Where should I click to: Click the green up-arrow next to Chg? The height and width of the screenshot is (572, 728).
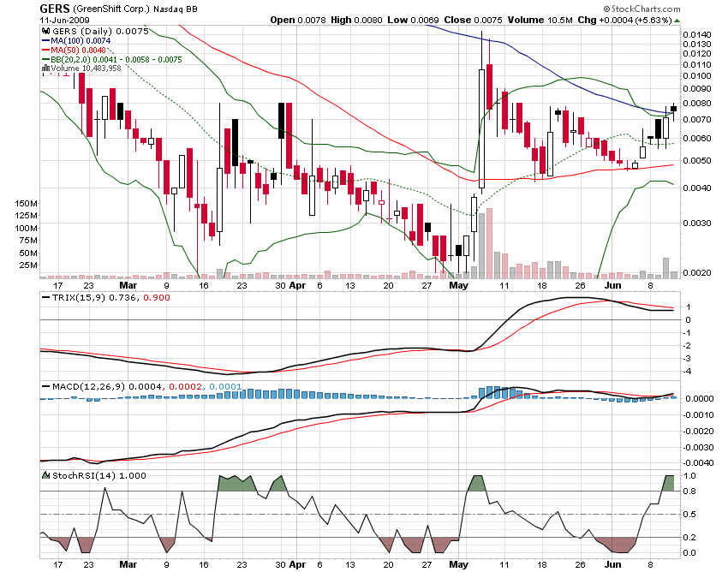(677, 21)
